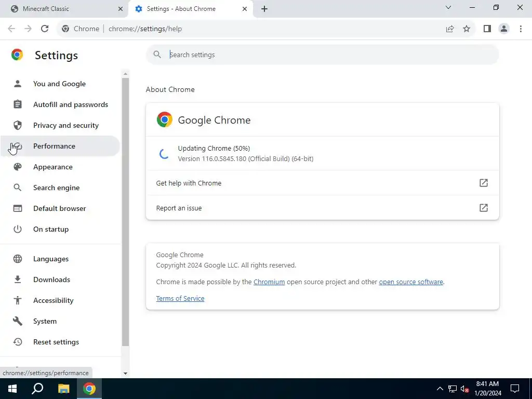Click the Reset settings history icon

click(x=17, y=342)
